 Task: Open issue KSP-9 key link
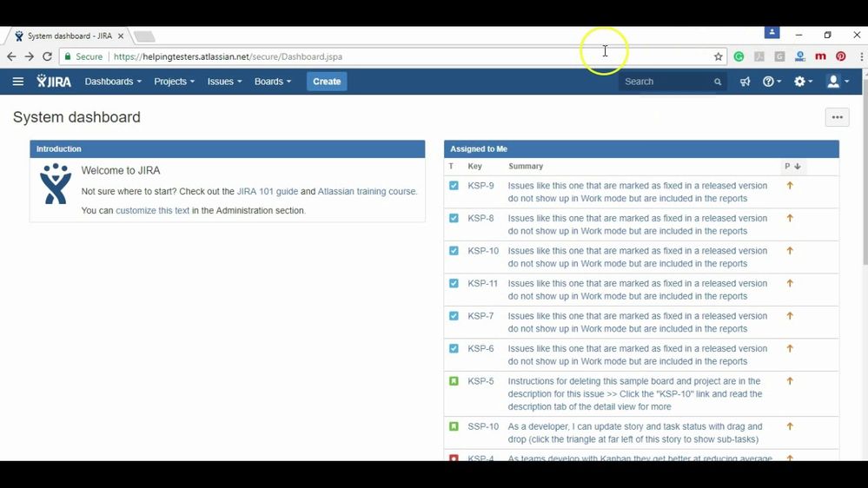click(x=480, y=185)
